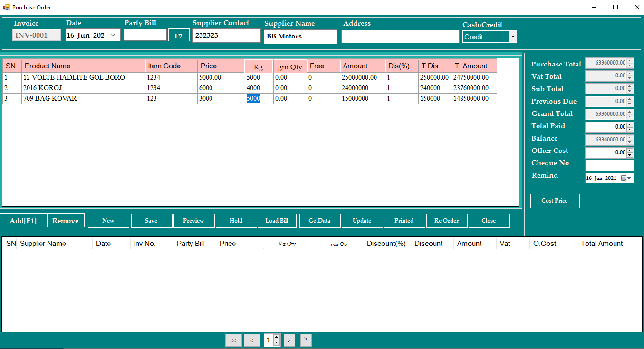Image resolution: width=644 pixels, height=349 pixels.
Task: Click the F2 supplier lookup button
Action: click(179, 36)
